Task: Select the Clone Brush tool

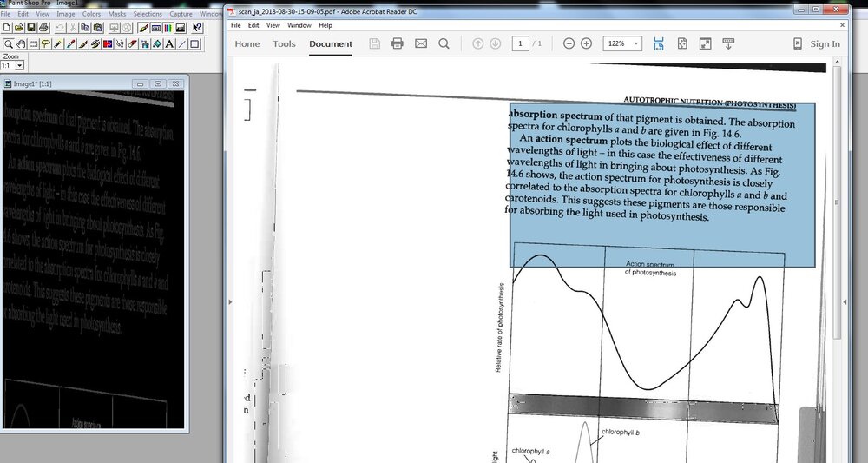Action: 95,43
